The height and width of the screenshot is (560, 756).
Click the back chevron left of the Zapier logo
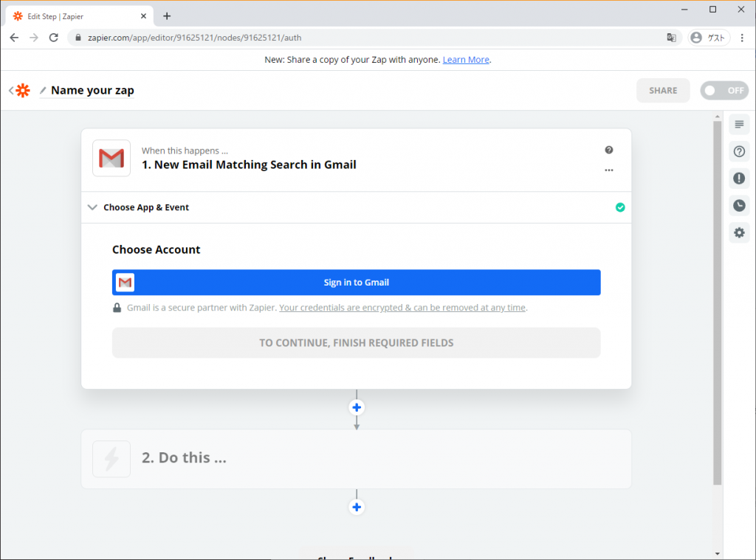pyautogui.click(x=11, y=90)
